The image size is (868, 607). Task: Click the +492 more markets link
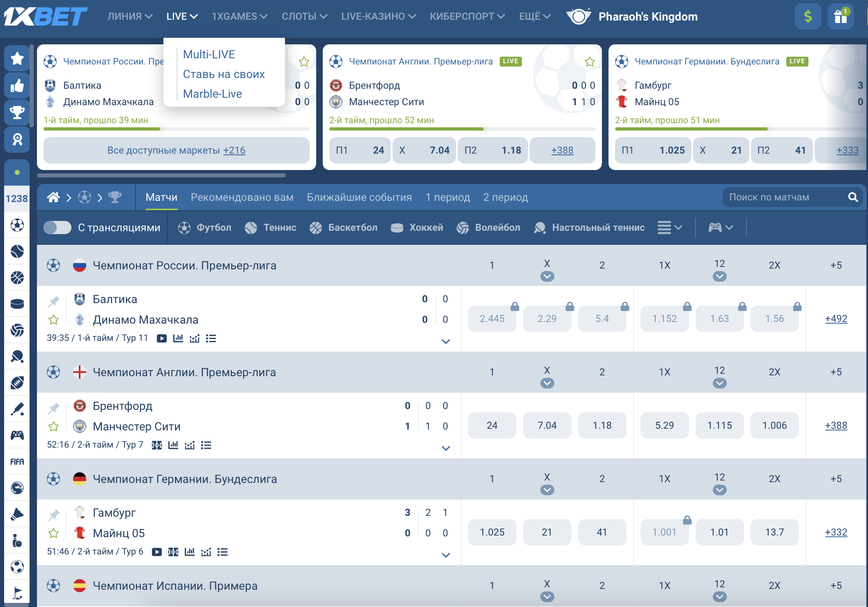pos(836,319)
